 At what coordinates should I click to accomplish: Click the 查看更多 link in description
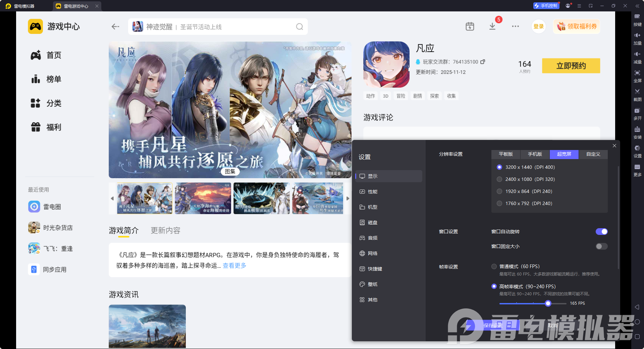234,265
